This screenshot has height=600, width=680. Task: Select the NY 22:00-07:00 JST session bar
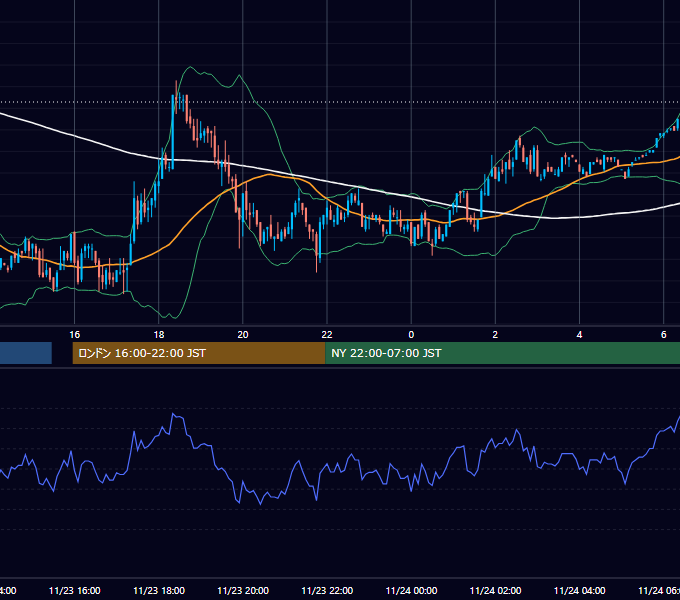503,353
